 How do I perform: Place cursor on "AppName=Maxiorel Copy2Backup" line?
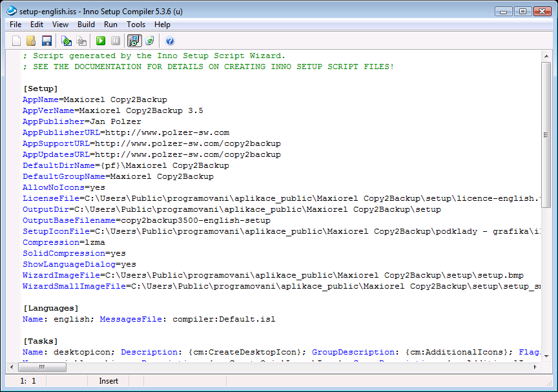[95, 99]
